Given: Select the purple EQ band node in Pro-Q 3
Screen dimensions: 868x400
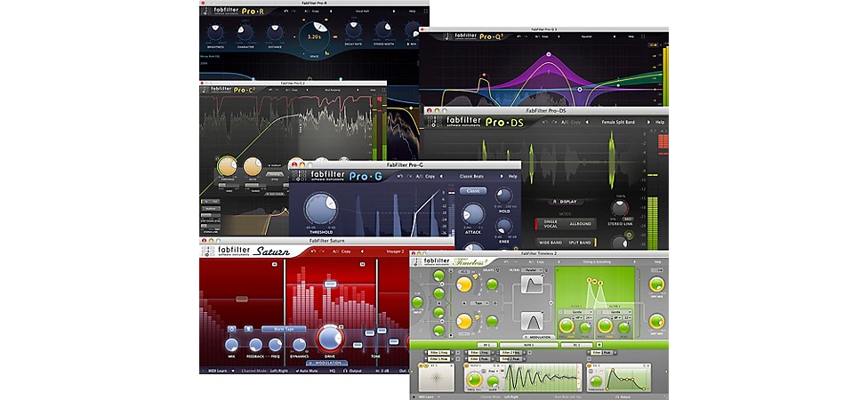Looking at the screenshot, I should [549, 54].
